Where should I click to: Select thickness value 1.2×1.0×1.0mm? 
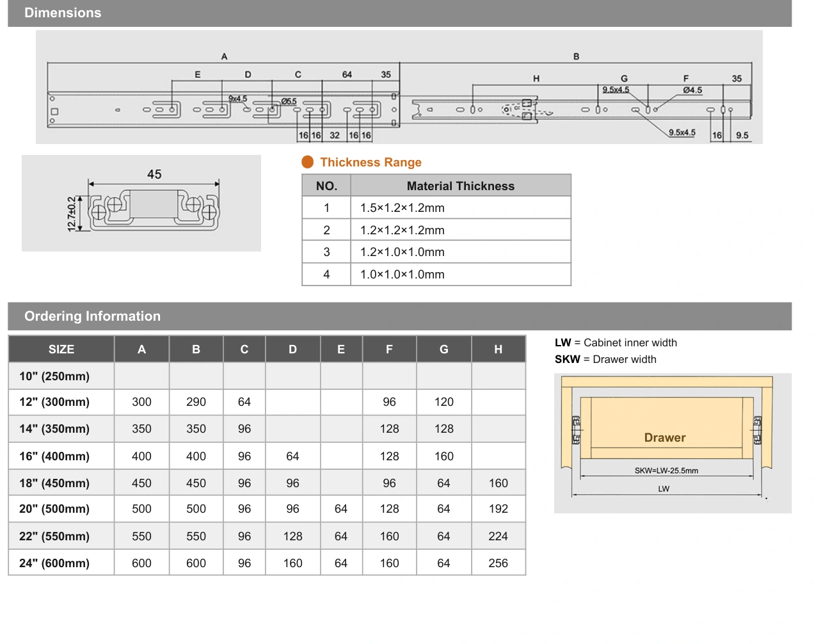tap(403, 252)
